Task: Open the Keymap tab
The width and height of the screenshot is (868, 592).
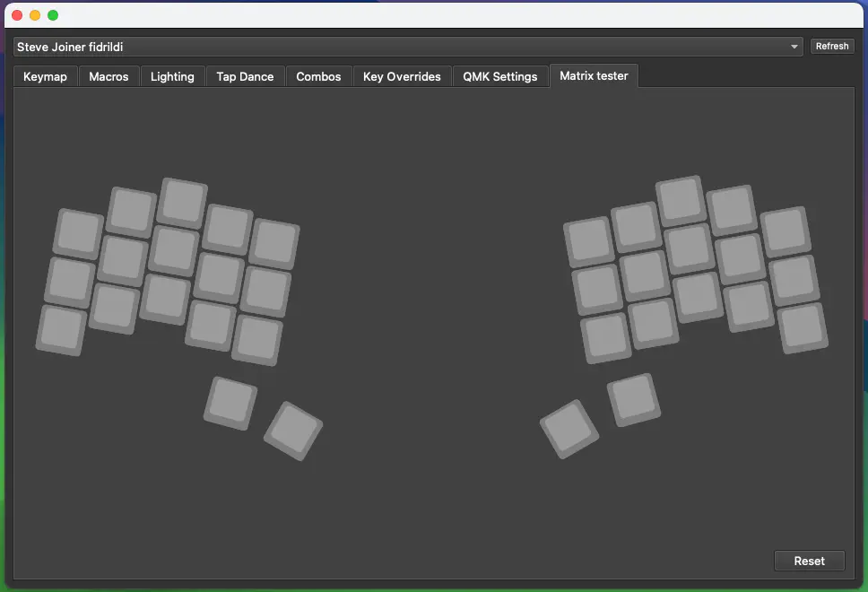Action: coord(45,77)
